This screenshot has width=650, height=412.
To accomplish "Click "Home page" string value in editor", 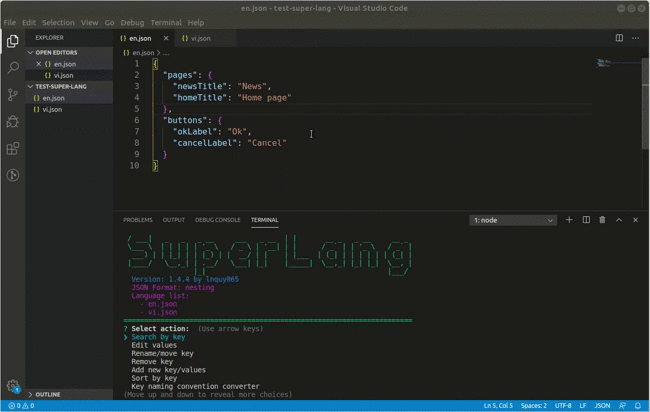I will click(264, 98).
